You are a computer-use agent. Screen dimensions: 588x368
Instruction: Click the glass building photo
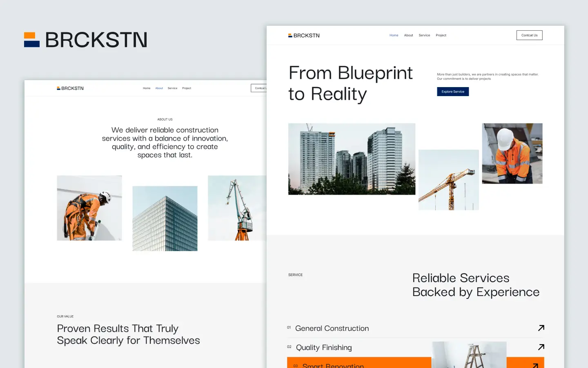coord(165,218)
